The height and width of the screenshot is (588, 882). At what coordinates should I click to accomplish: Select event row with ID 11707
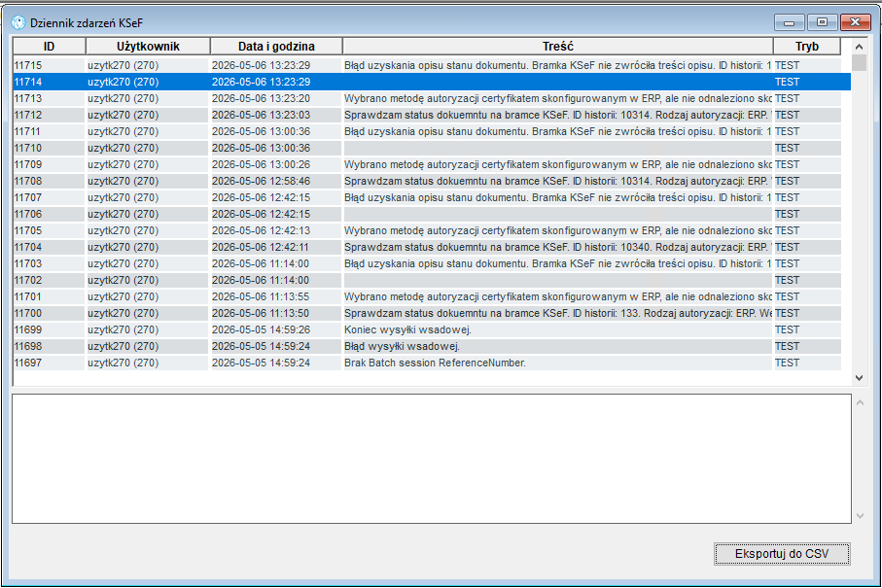[427, 197]
